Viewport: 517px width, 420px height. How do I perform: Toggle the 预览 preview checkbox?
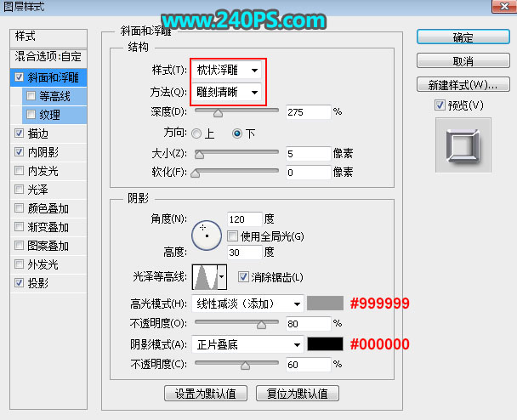pos(440,105)
